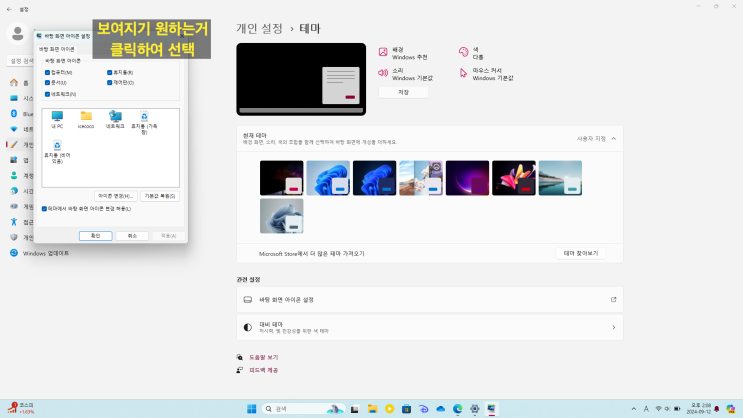Open the 계정 (Accounts) person icon in sidebar
The width and height of the screenshot is (743, 418).
14,175
